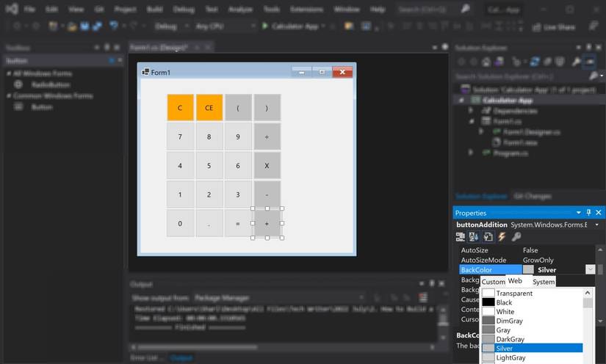Undo last action in toolbar
The image size is (606, 364).
coord(113,26)
